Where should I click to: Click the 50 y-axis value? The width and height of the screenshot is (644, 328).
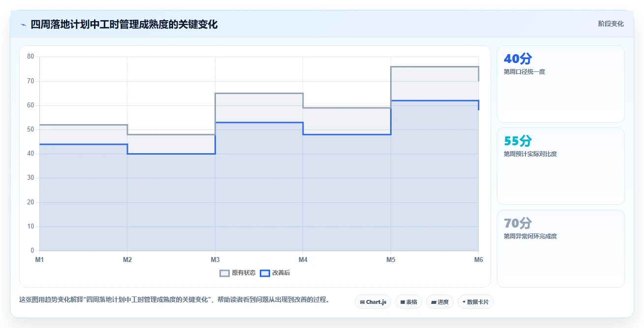tap(31, 130)
